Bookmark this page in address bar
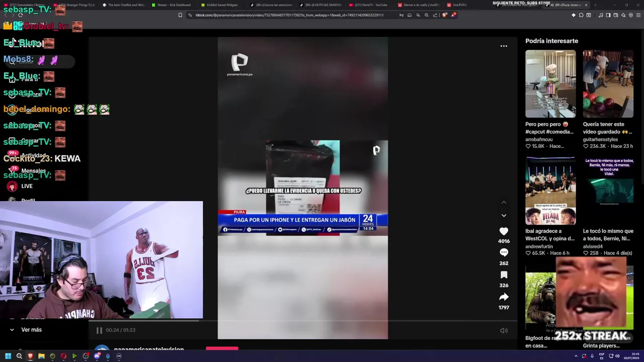 coord(180,15)
